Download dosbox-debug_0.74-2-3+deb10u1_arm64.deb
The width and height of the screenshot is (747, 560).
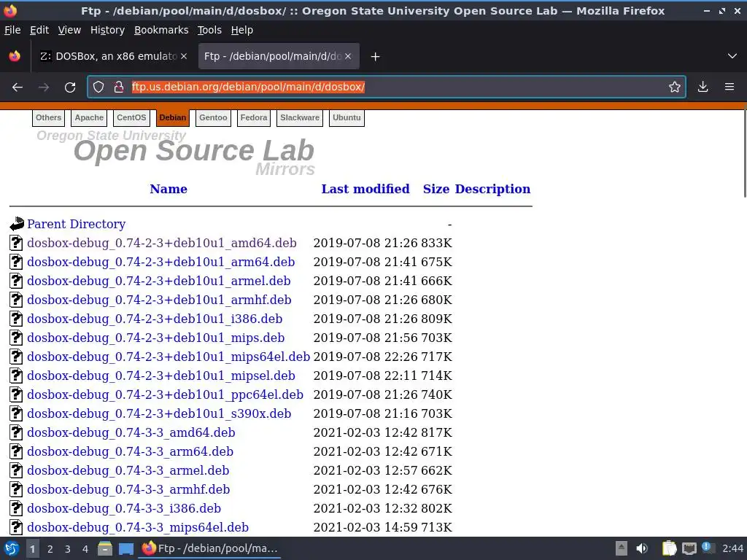pos(161,262)
